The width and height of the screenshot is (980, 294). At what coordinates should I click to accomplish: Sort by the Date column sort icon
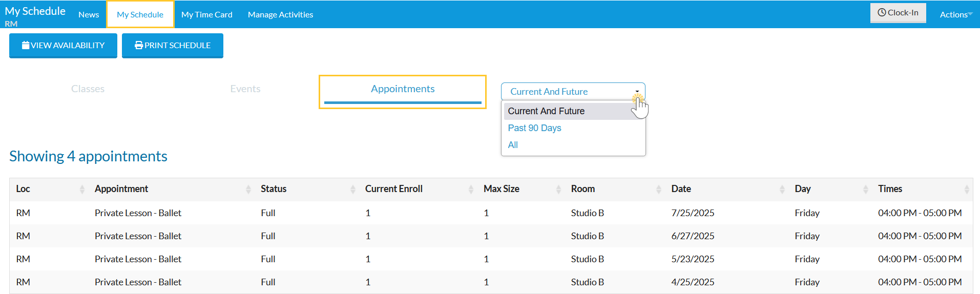click(x=782, y=190)
